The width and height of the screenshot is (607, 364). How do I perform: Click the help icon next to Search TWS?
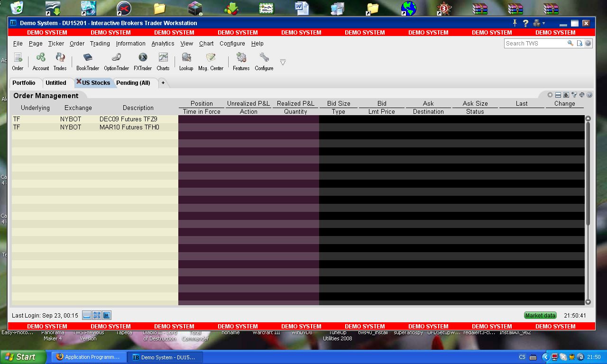pyautogui.click(x=588, y=43)
